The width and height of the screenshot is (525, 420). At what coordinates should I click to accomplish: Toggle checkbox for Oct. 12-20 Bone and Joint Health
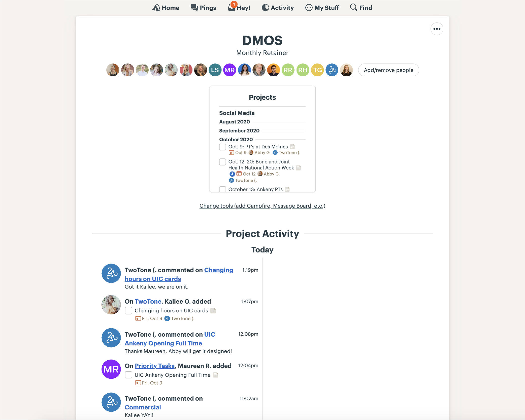pyautogui.click(x=222, y=161)
